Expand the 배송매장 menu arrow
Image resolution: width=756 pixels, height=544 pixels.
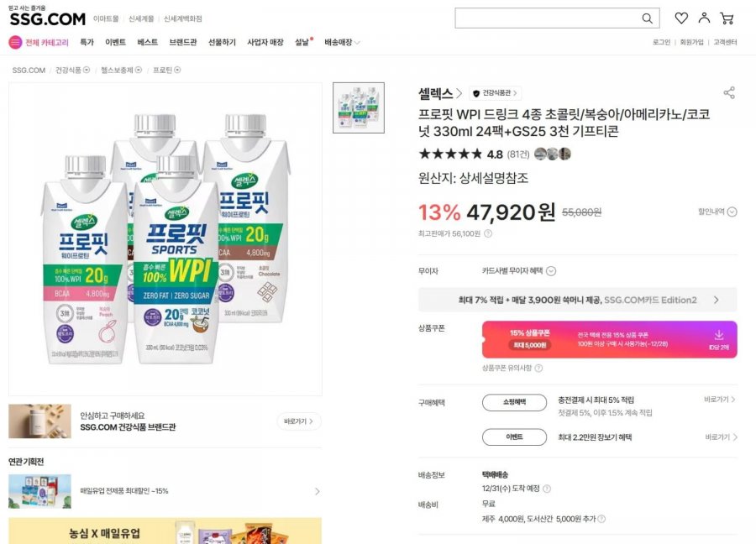click(357, 43)
